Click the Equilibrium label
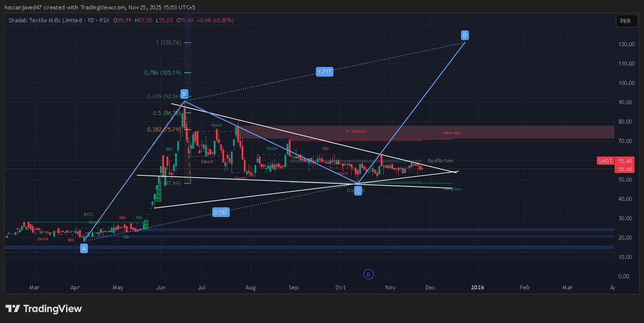 [x=440, y=161]
